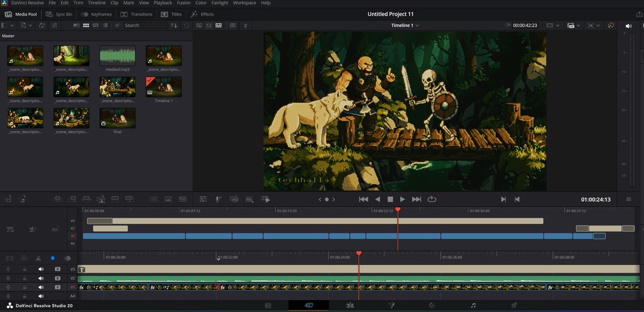Jump to next edit point button

pos(503,199)
